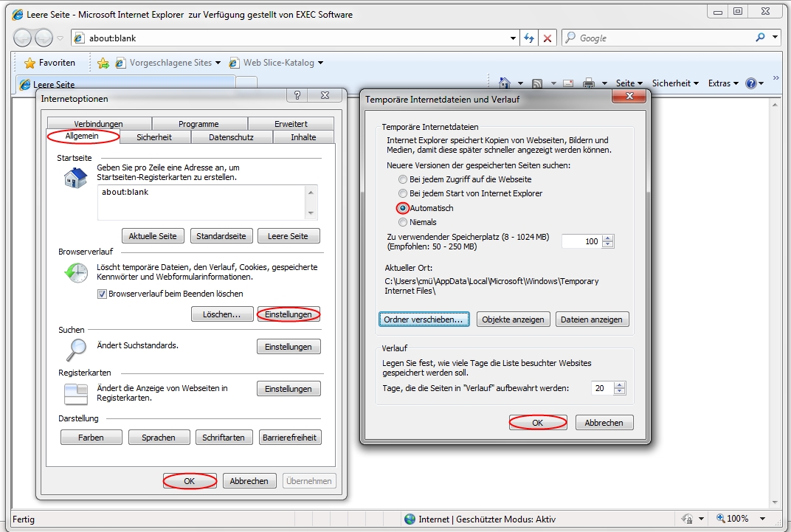This screenshot has height=532, width=791.
Task: Open the new tab button beside Leere Seite
Action: (246, 83)
